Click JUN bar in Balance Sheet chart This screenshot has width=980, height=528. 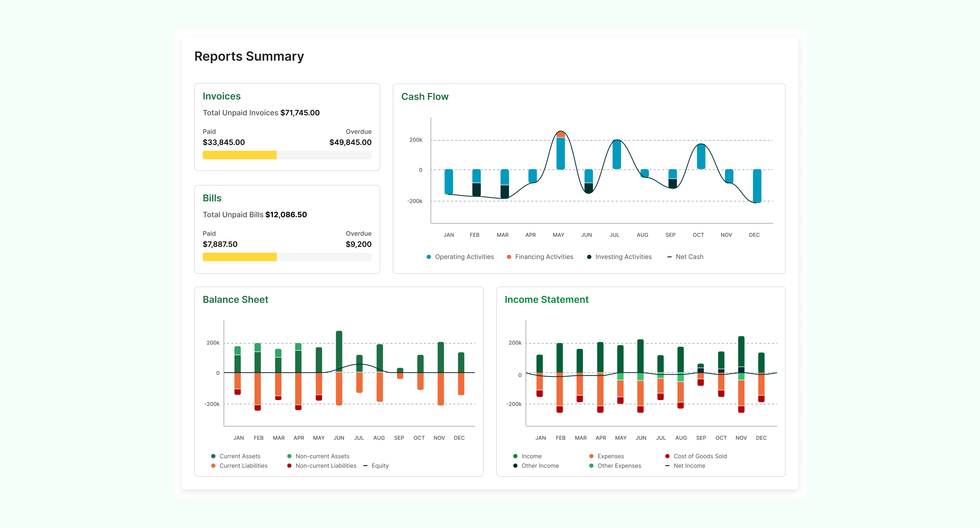pos(339,350)
